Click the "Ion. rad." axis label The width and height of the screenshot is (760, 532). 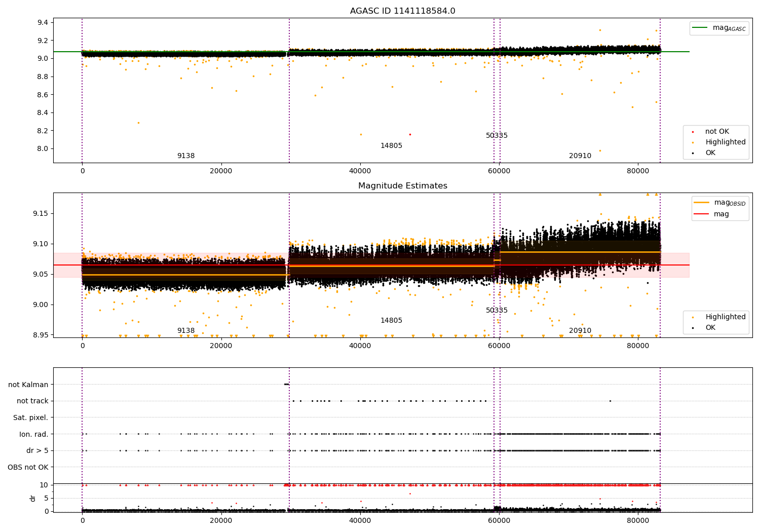(34, 434)
